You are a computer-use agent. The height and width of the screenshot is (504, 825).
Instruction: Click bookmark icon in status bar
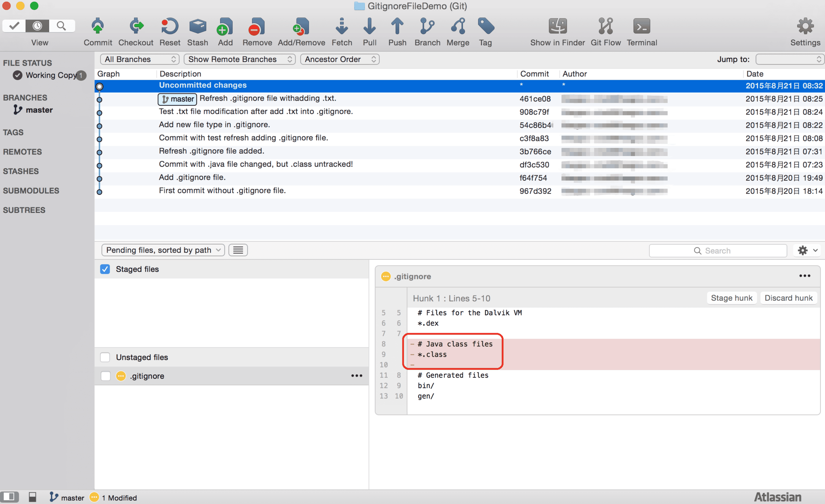32,497
